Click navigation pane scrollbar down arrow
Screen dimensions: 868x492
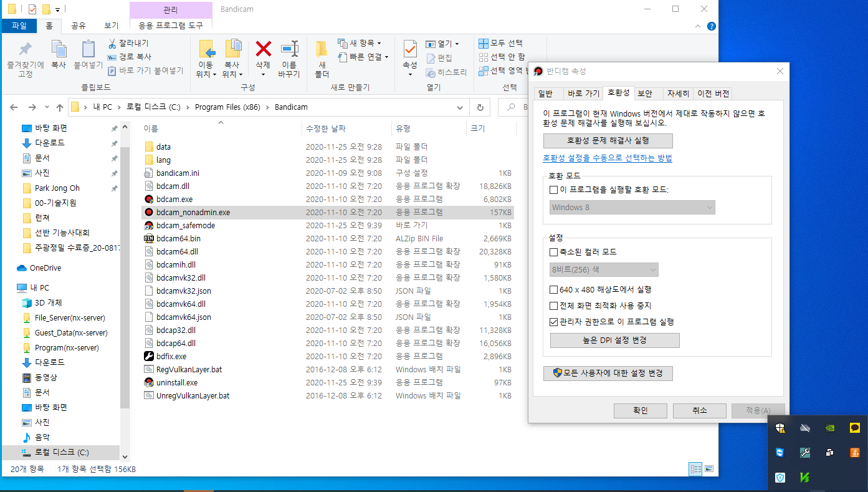[x=125, y=457]
